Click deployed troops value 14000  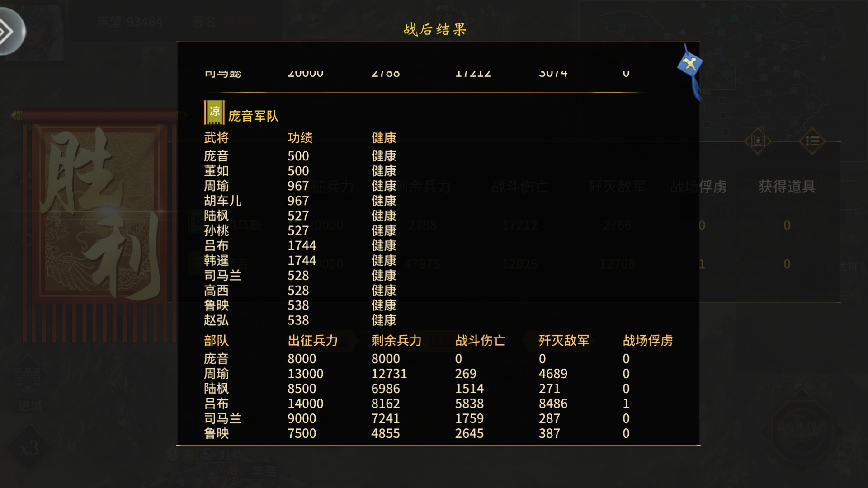click(306, 404)
